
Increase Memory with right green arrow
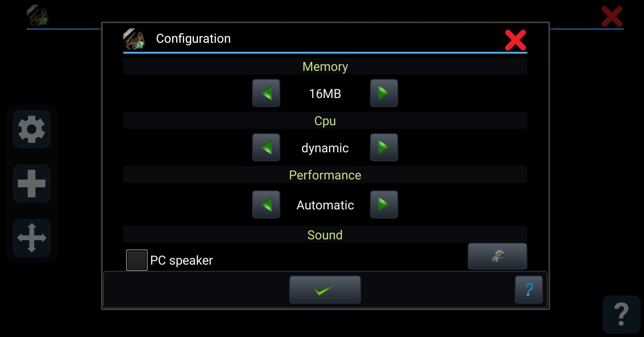(384, 93)
